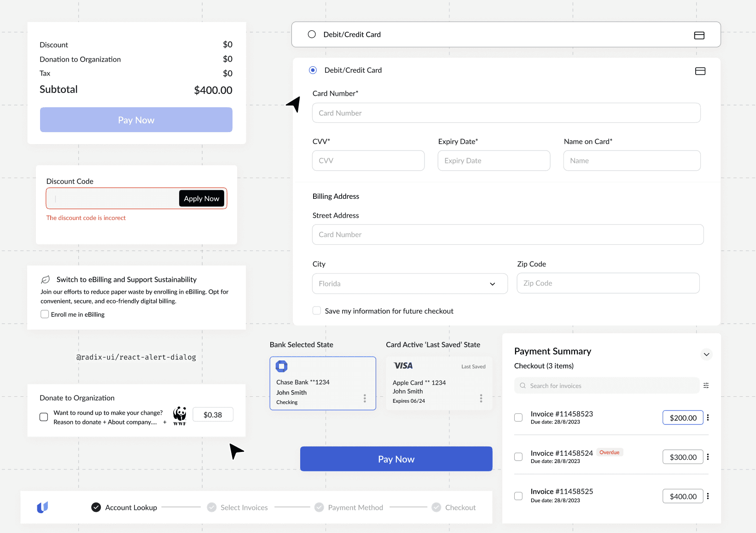
Task: Click the Checkout step check icon
Action: coord(436,507)
